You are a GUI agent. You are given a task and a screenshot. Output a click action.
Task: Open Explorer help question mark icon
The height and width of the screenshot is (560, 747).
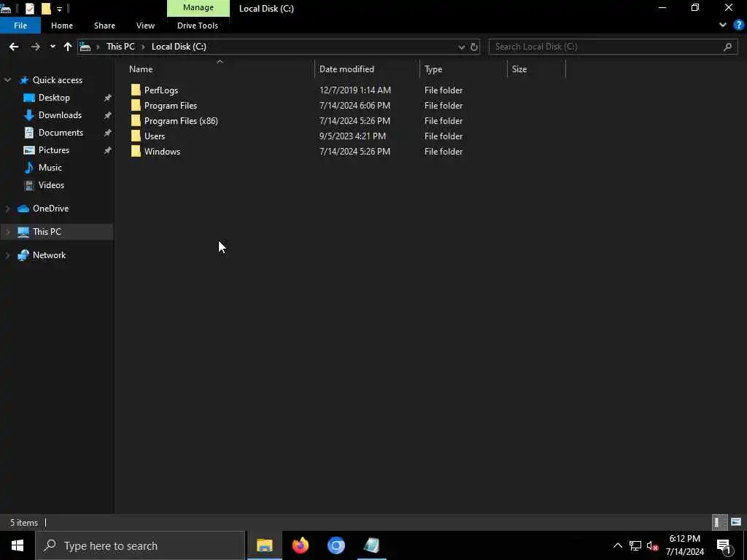tap(738, 25)
